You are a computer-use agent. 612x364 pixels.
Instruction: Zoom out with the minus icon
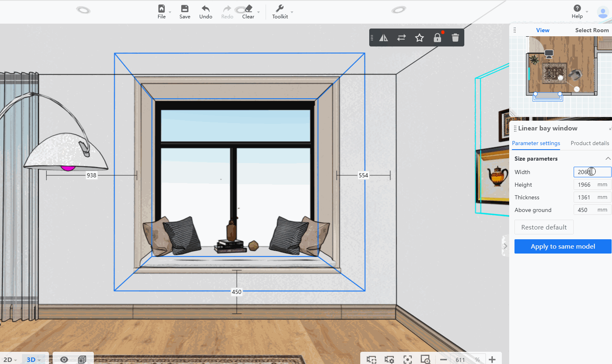click(x=443, y=360)
